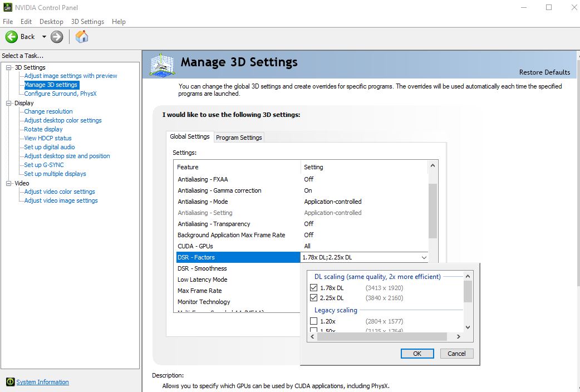Collapse the Video tree node
Screen dimensions: 580x392
[x=9, y=183]
